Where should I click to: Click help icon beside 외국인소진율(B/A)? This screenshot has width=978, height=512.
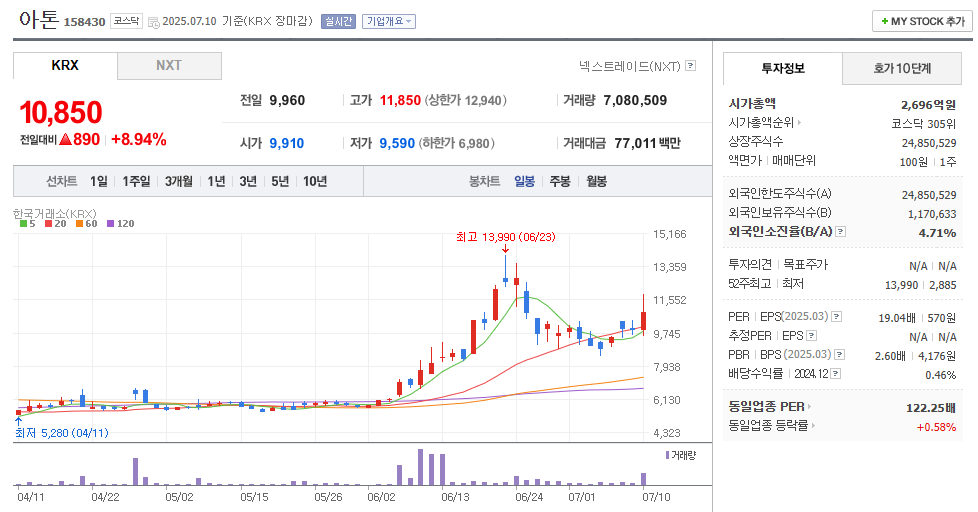click(841, 231)
